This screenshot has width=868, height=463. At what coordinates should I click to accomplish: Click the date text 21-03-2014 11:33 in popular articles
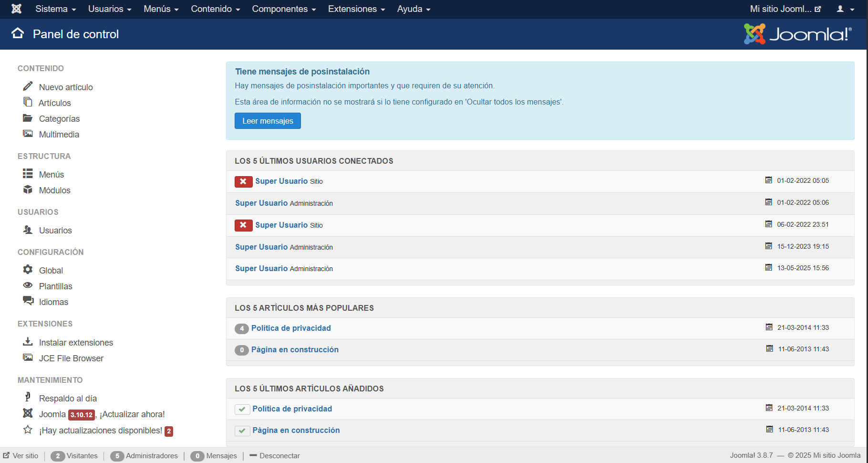[803, 328]
